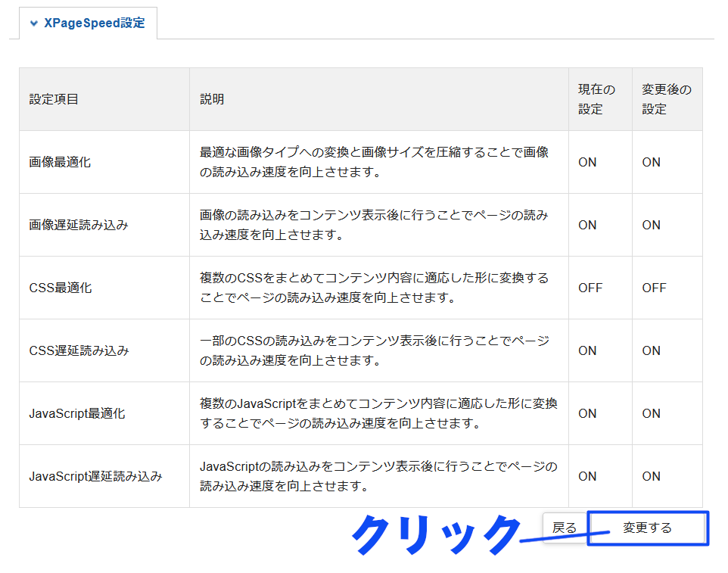Image resolution: width=728 pixels, height=573 pixels.
Task: Click 変更後 ON value for JavaScript遅延読み込み
Action: (652, 476)
